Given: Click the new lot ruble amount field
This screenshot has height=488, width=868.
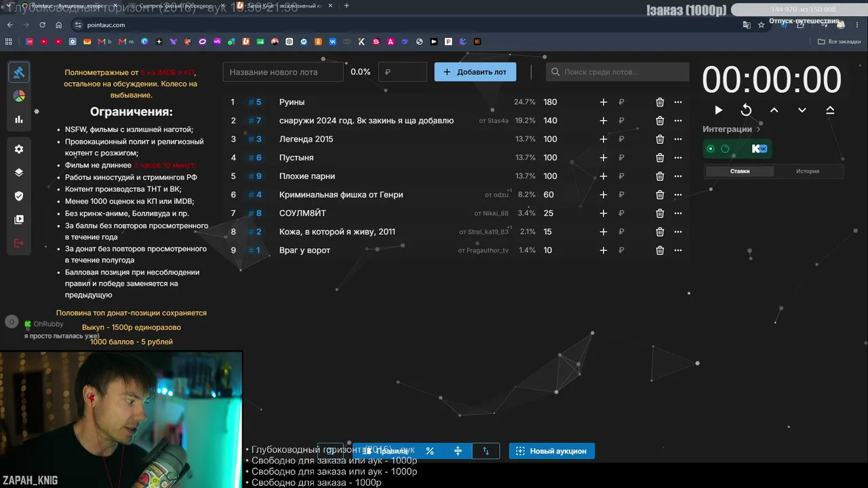Looking at the screenshot, I should click(403, 72).
